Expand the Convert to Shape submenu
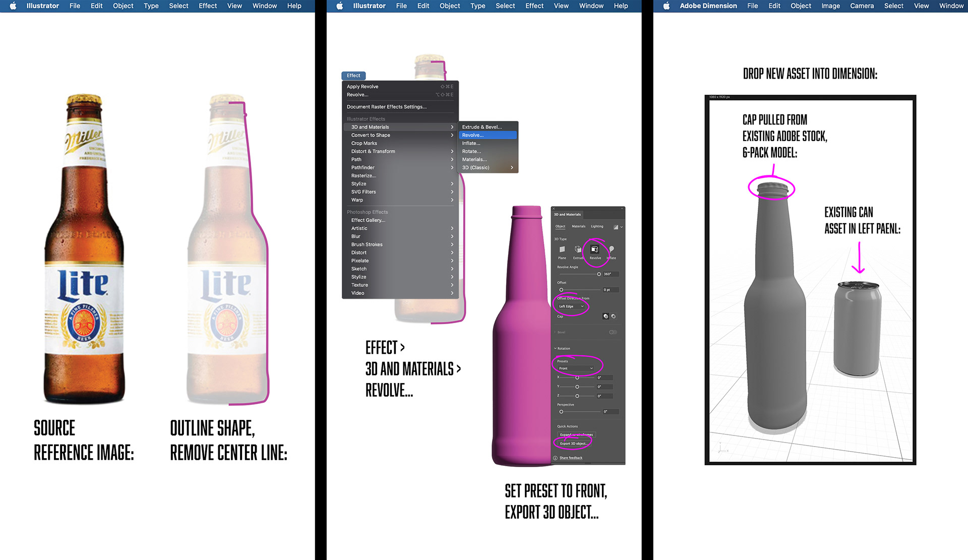The width and height of the screenshot is (968, 560). [401, 135]
